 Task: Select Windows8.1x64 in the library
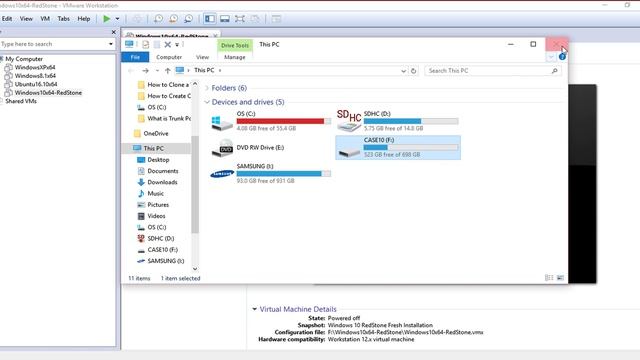pos(35,76)
